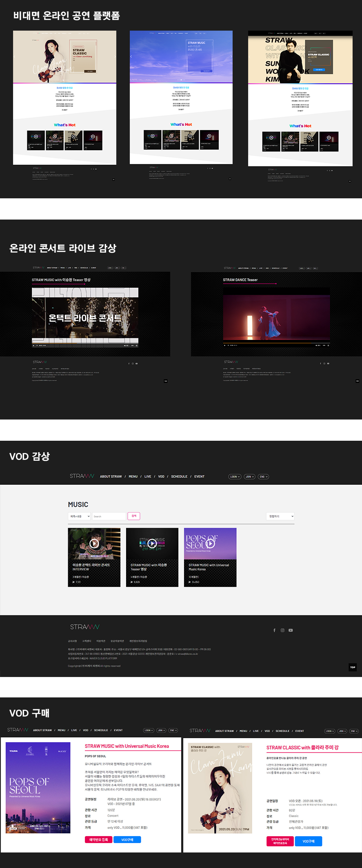Play the STRAW MUSIC with 이승환 Teaser video
362x868 pixels.
[x=152, y=543]
